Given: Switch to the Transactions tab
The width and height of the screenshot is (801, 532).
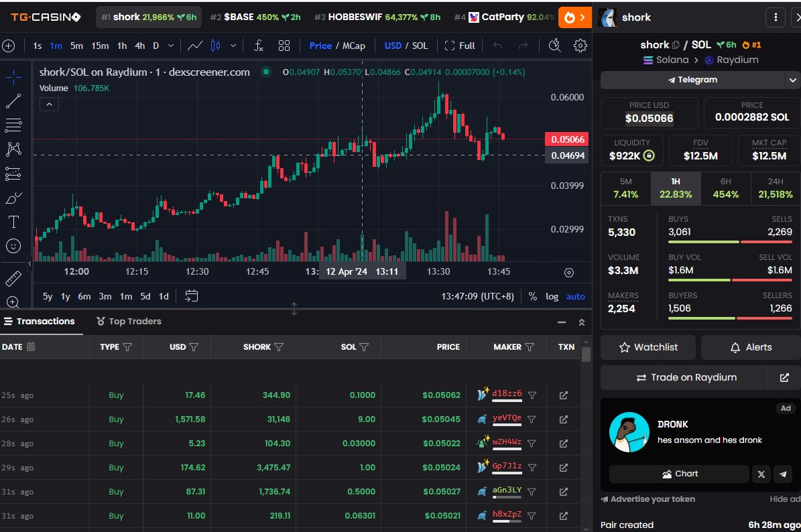Looking at the screenshot, I should click(x=40, y=321).
